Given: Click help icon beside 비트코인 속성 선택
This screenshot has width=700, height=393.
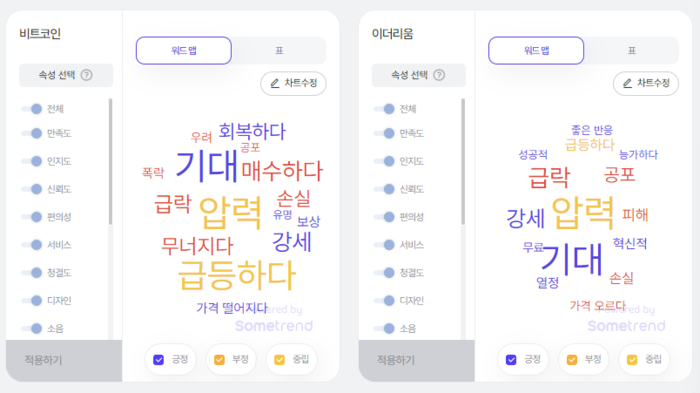Looking at the screenshot, I should [87, 75].
